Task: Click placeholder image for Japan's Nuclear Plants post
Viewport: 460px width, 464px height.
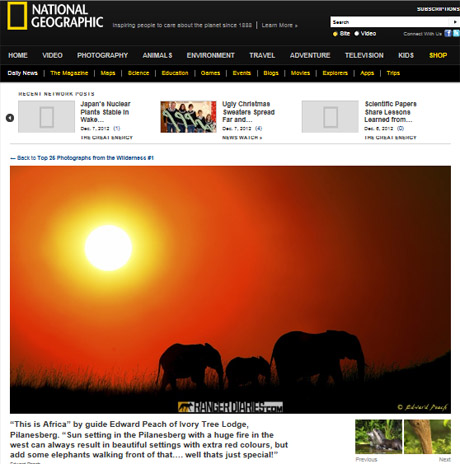Action: tap(46, 117)
